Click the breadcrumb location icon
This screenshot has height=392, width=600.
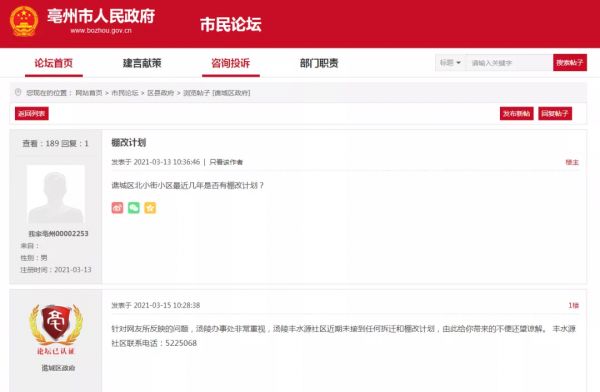(x=18, y=92)
